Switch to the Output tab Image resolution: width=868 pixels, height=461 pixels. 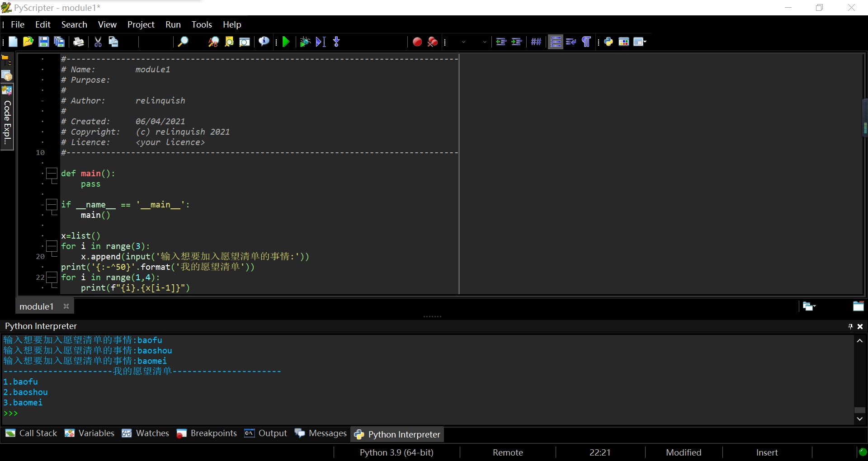coord(266,433)
